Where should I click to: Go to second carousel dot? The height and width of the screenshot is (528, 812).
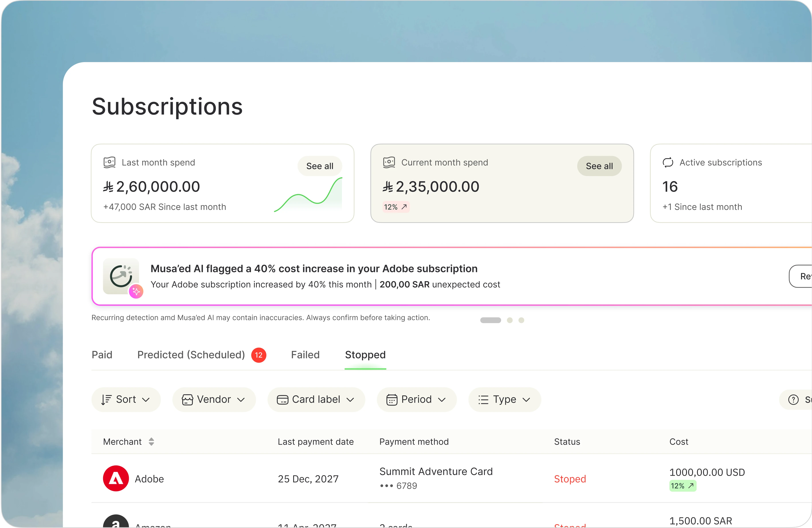click(510, 320)
